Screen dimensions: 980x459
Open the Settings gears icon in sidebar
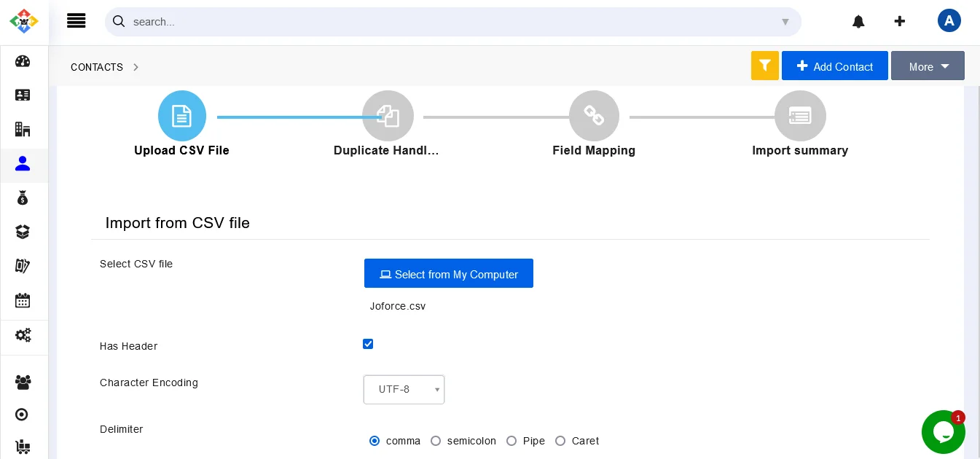23,334
